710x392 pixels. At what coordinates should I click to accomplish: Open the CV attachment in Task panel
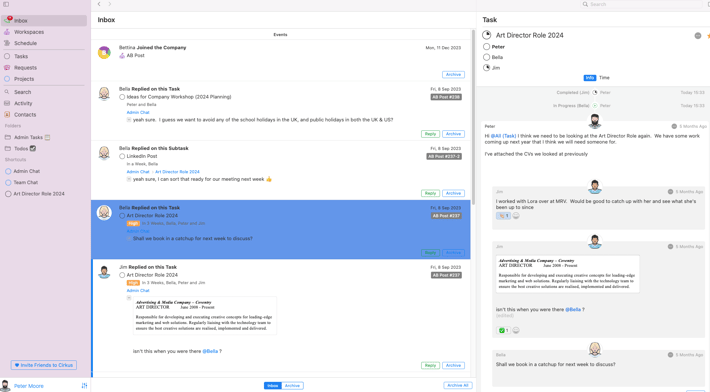click(568, 274)
